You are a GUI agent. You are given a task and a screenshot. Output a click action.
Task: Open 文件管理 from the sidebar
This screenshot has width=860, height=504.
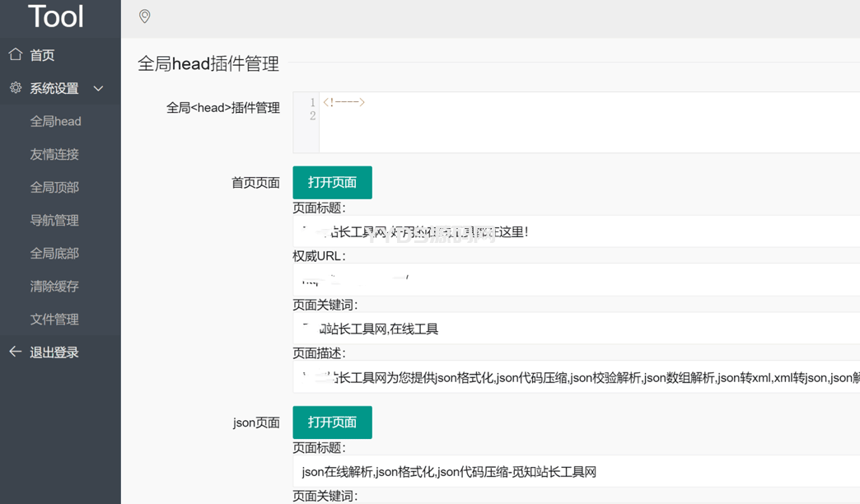54,319
